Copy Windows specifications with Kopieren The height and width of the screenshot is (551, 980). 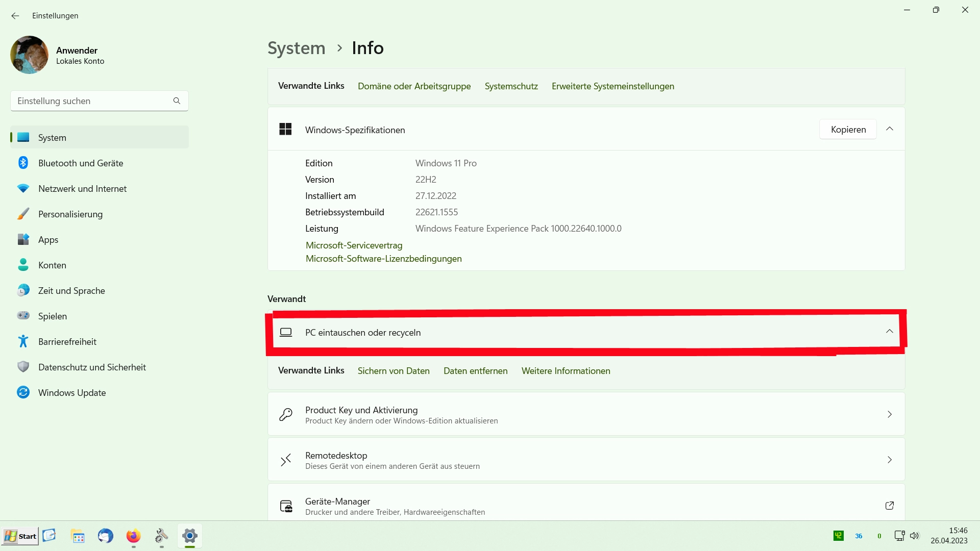point(848,130)
